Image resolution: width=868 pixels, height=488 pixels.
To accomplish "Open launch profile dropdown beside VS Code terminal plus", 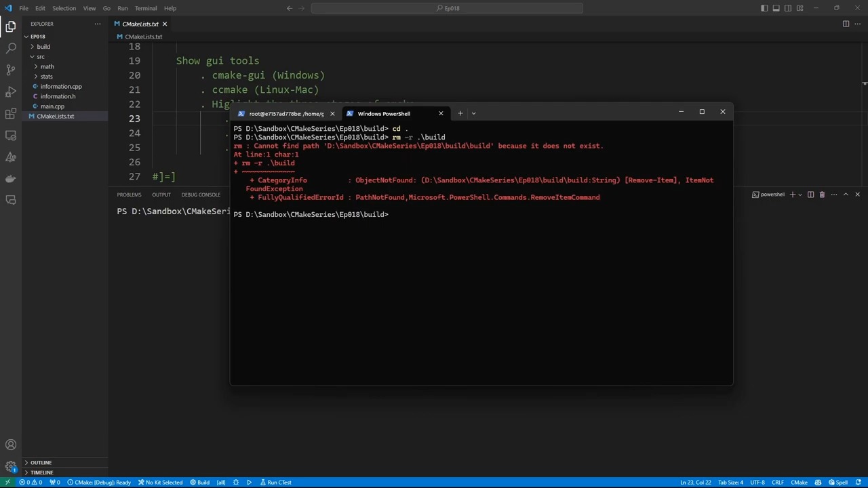I will (800, 195).
